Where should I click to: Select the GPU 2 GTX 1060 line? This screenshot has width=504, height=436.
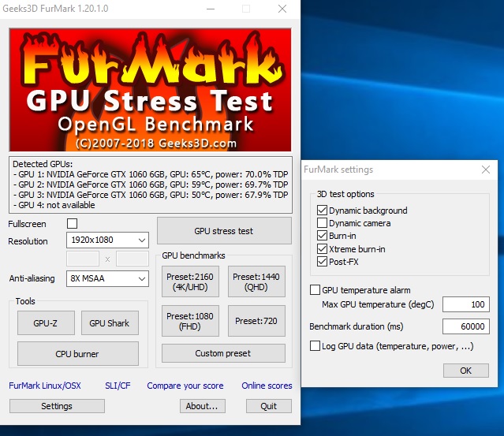click(x=151, y=184)
